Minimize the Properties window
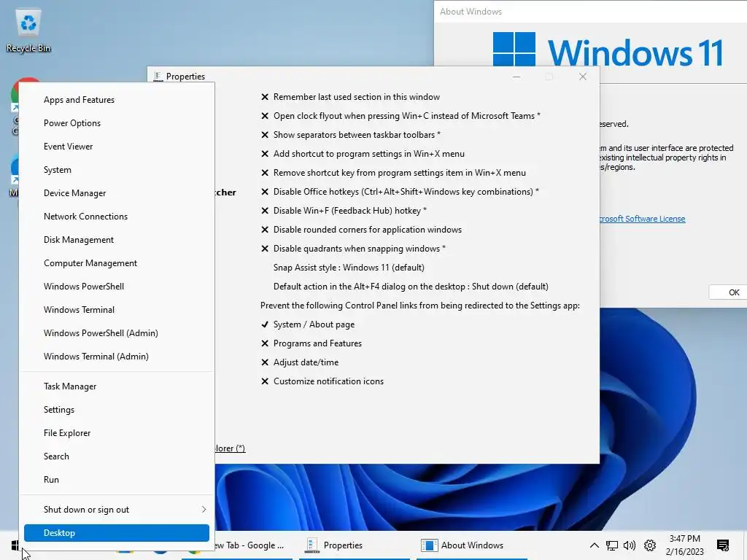747x560 pixels. pos(516,77)
